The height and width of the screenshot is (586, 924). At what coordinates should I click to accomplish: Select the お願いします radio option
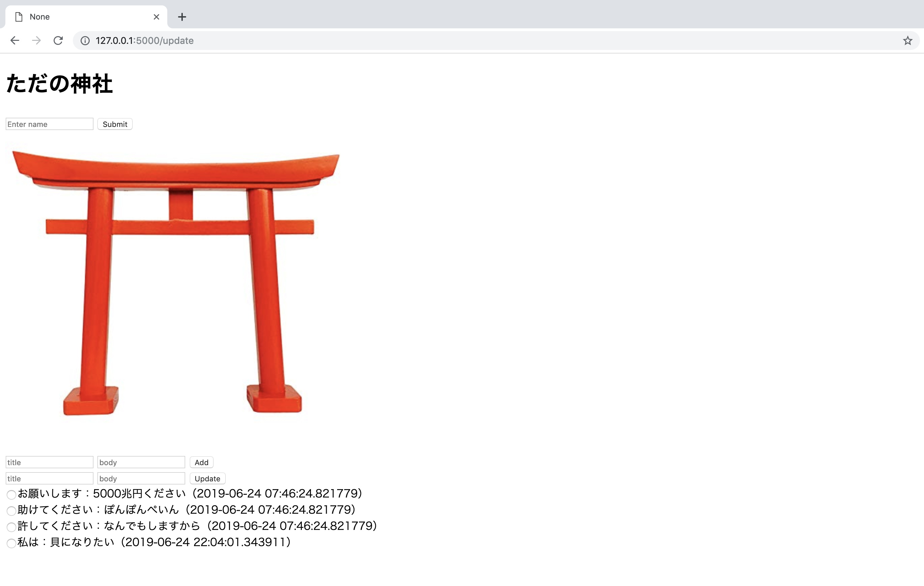11,495
